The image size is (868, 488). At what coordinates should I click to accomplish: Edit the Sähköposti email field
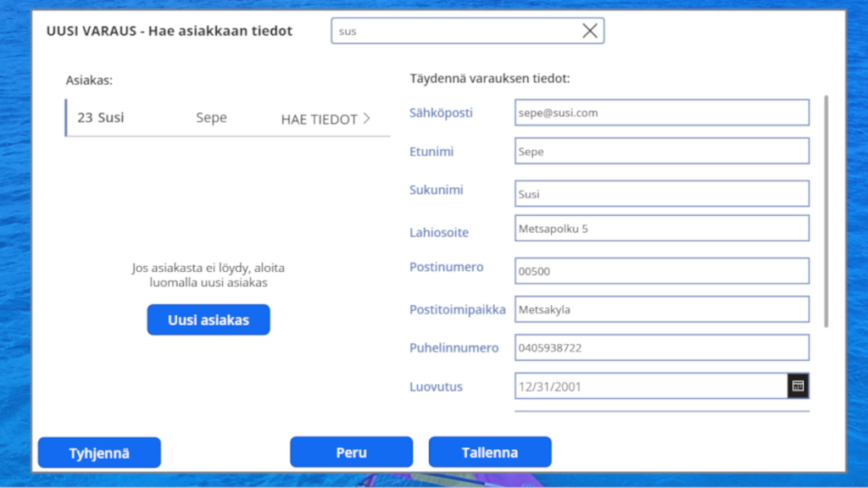662,113
